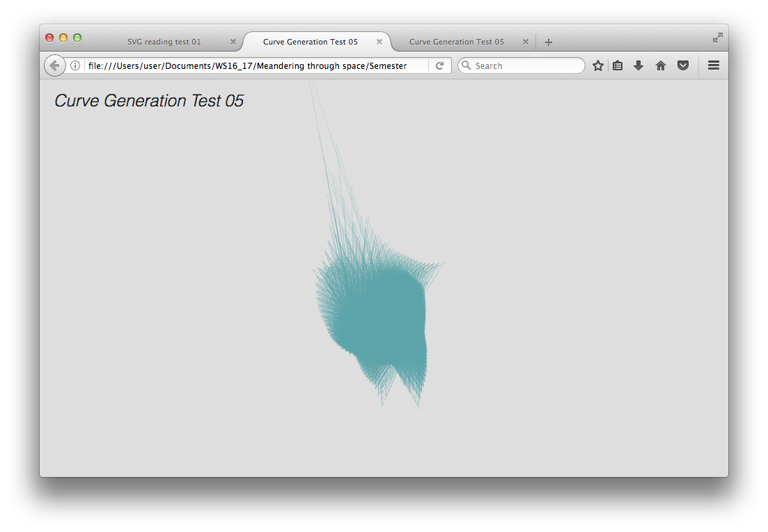Switch to the inactive Curve Generation Test 05 tab

(456, 42)
